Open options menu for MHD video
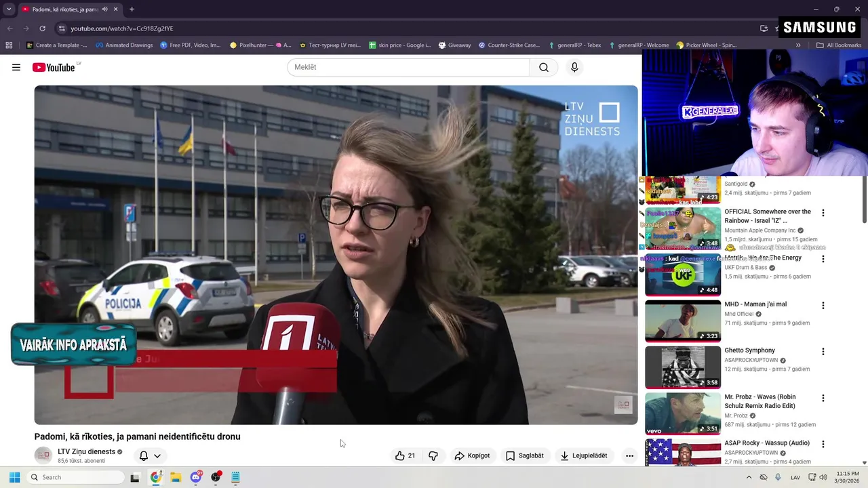Image resolution: width=868 pixels, height=488 pixels. [x=823, y=306]
